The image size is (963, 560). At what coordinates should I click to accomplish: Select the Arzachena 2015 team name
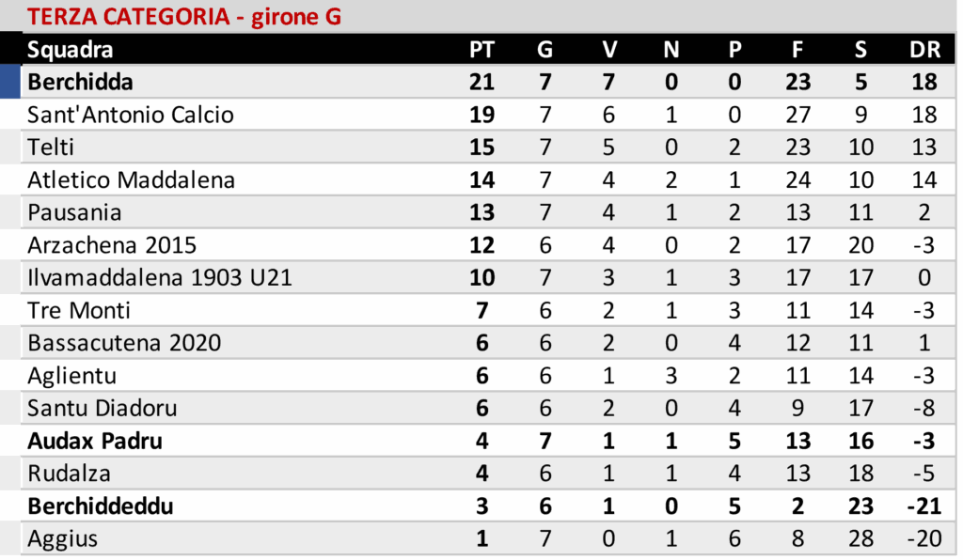(112, 245)
